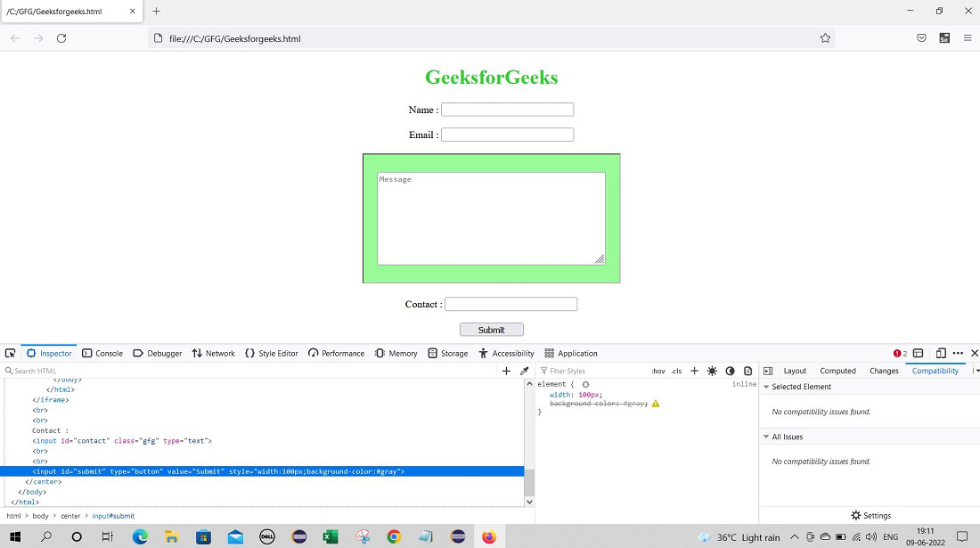The width and height of the screenshot is (980, 548).
Task: Close the developer tools panel
Action: tap(974, 354)
